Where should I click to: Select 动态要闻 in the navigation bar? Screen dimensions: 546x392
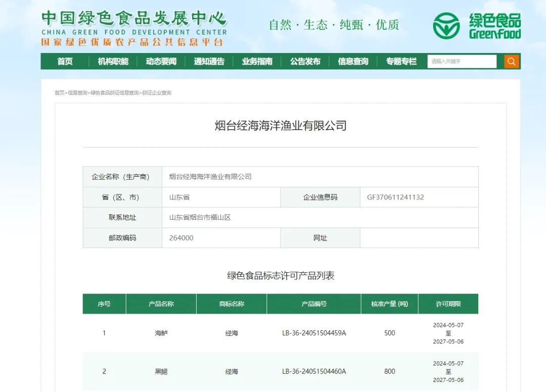coord(161,62)
